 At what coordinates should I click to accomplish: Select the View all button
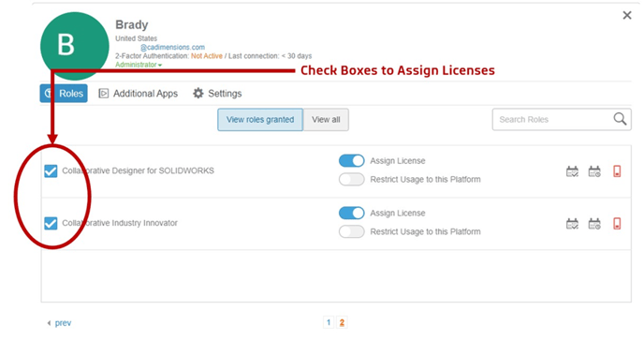click(x=326, y=120)
